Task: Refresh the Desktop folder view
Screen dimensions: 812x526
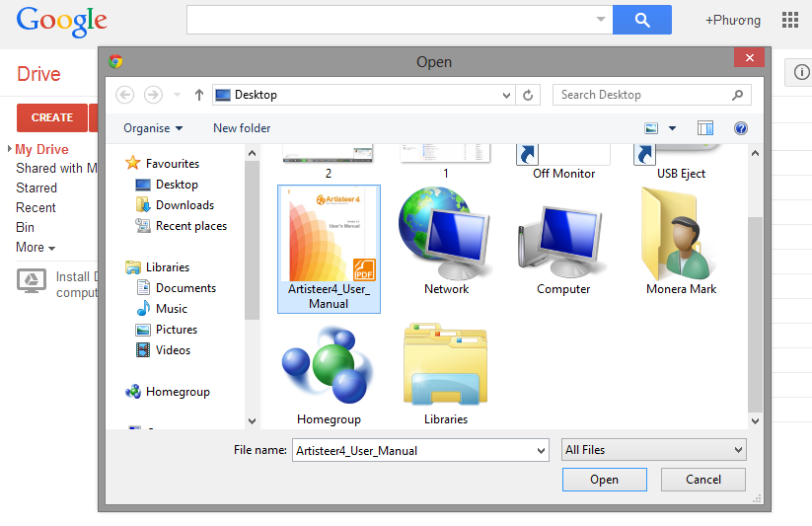Action: tap(528, 96)
